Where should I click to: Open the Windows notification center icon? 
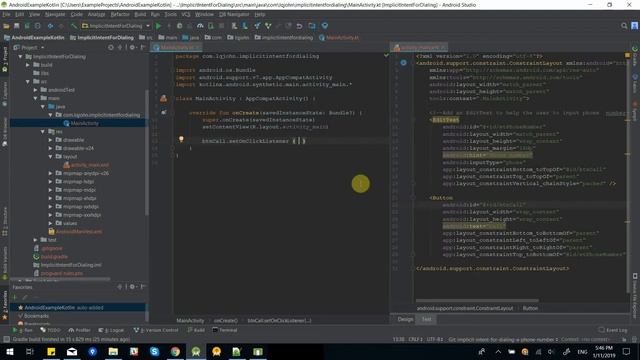click(x=627, y=351)
